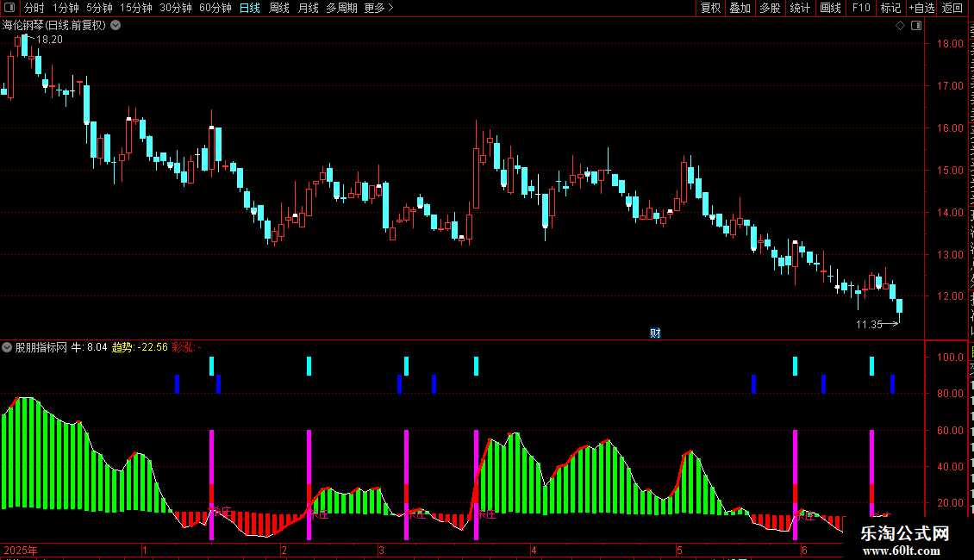
Task: Click month 6 marker on timeline
Action: [804, 550]
